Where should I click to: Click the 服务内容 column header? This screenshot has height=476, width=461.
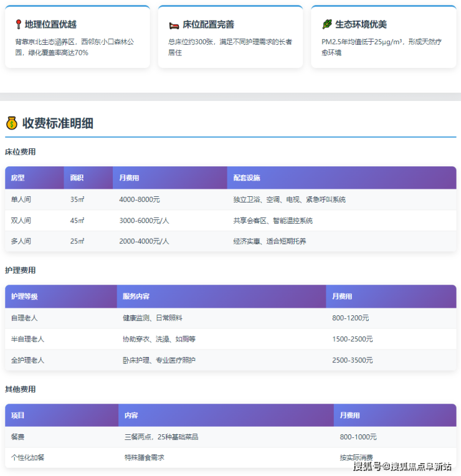[136, 297]
